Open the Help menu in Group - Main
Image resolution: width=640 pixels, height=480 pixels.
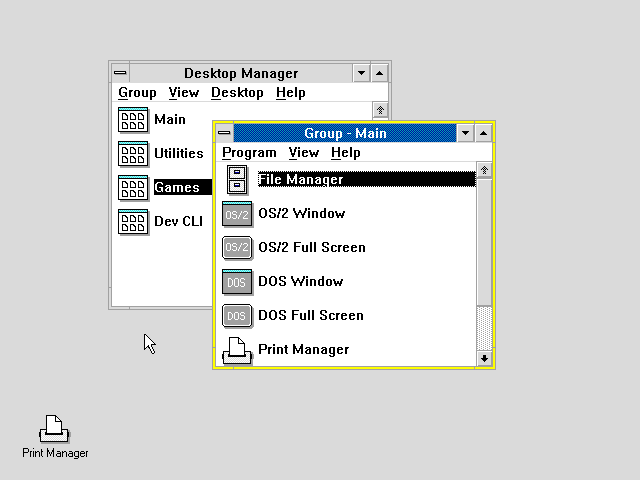346,153
